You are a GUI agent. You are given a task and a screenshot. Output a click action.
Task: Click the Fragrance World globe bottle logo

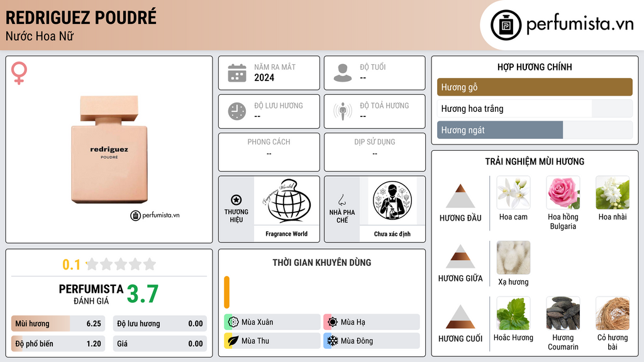286,200
